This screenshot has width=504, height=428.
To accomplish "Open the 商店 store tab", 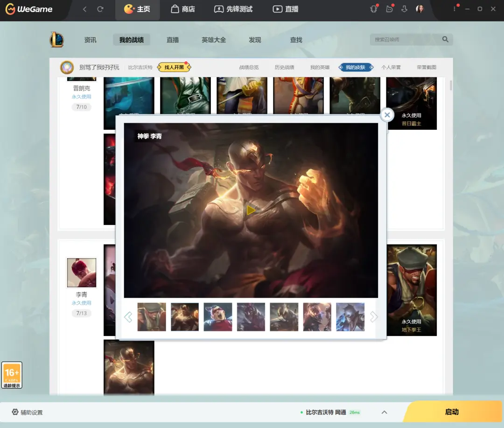I will pyautogui.click(x=183, y=9).
